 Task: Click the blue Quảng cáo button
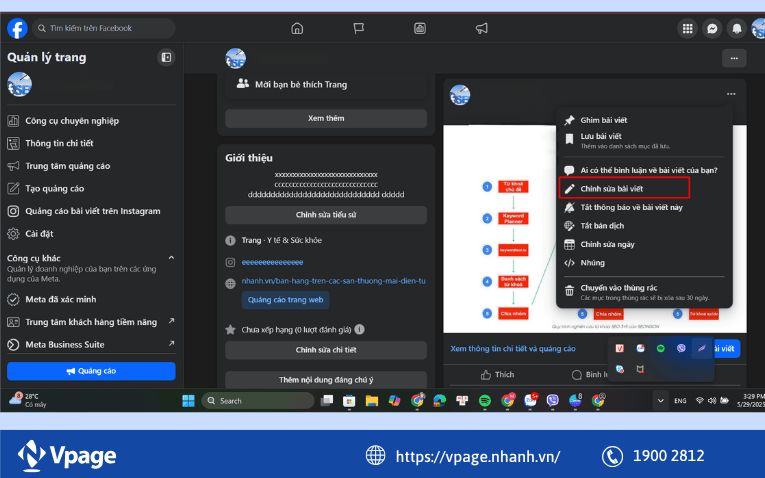tap(91, 371)
